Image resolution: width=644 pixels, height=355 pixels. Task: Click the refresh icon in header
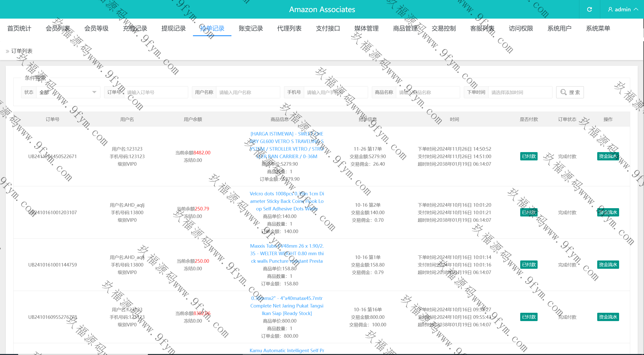[x=589, y=9]
